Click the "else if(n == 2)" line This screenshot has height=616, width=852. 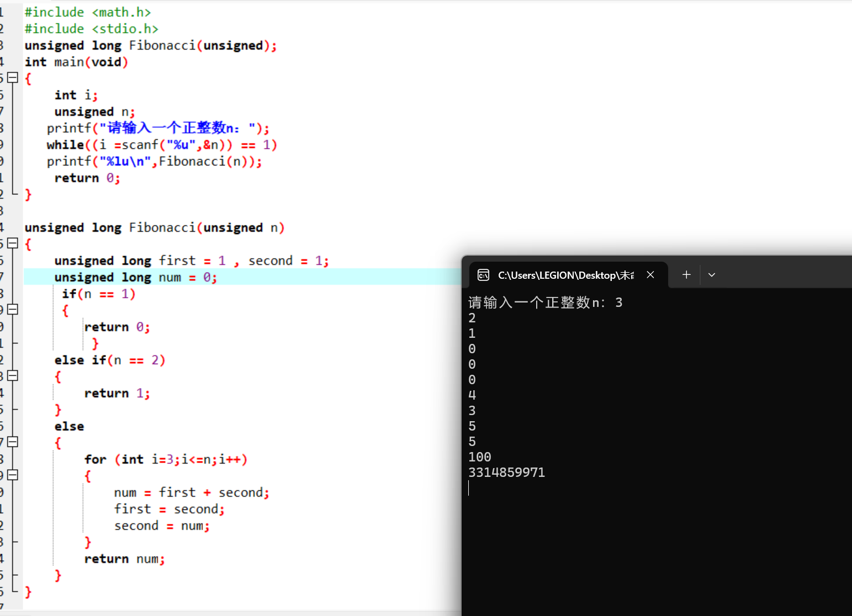point(110,360)
